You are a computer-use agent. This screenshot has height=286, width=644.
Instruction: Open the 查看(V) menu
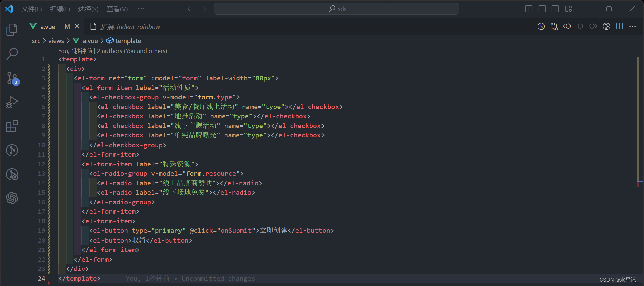pos(117,9)
